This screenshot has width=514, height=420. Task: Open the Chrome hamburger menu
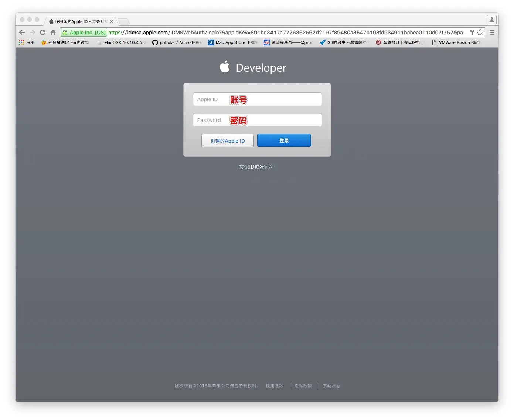(x=492, y=33)
